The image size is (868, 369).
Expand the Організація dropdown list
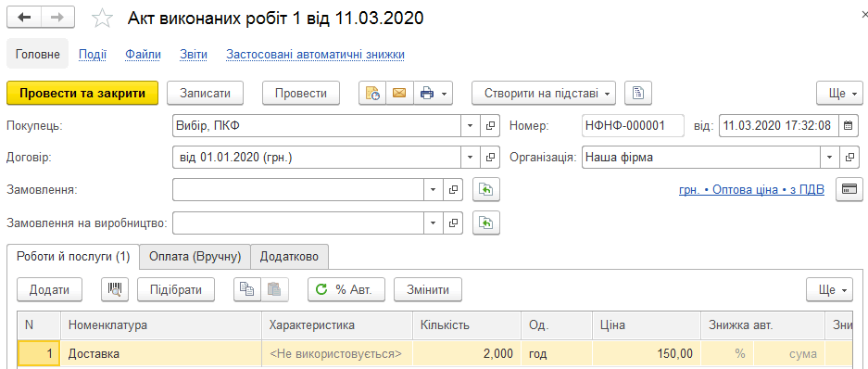[830, 158]
